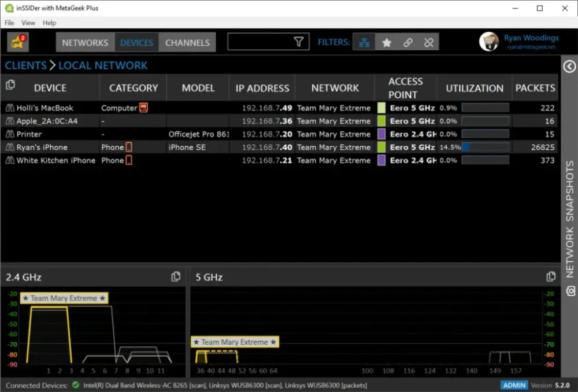578x392 pixels.
Task: Click the snapshot icon in the 2.4 GHz panel
Action: tap(176, 276)
